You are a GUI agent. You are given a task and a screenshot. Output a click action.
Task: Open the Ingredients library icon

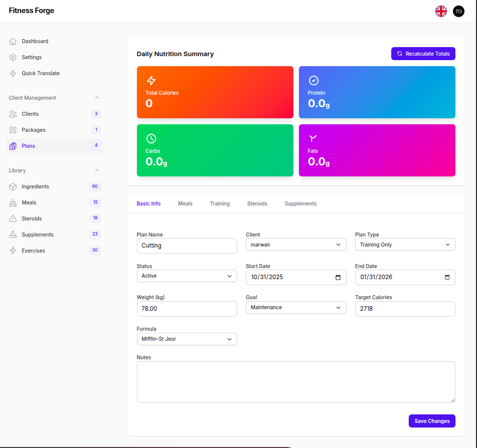pyautogui.click(x=12, y=186)
